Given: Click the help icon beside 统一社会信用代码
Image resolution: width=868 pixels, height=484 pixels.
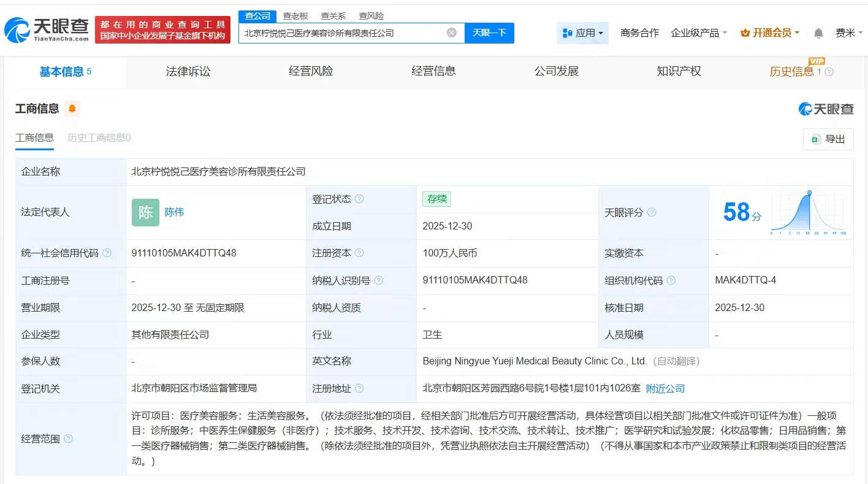Looking at the screenshot, I should point(107,253).
